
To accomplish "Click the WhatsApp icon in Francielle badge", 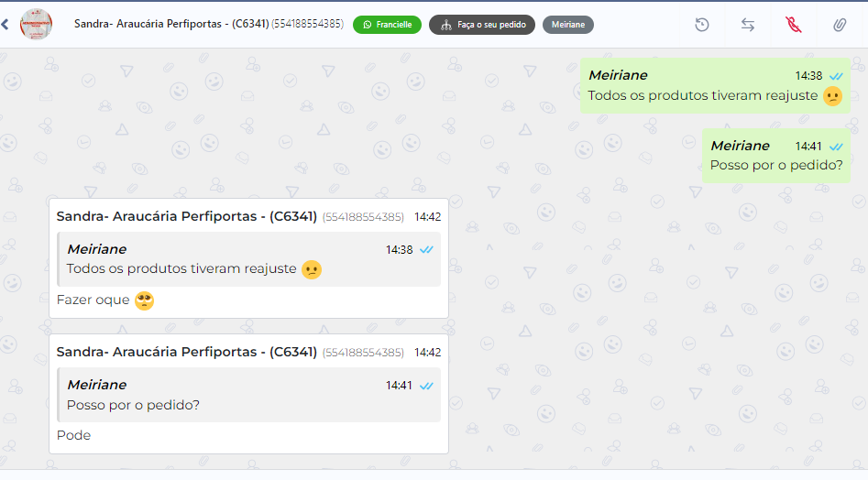I will click(x=367, y=25).
